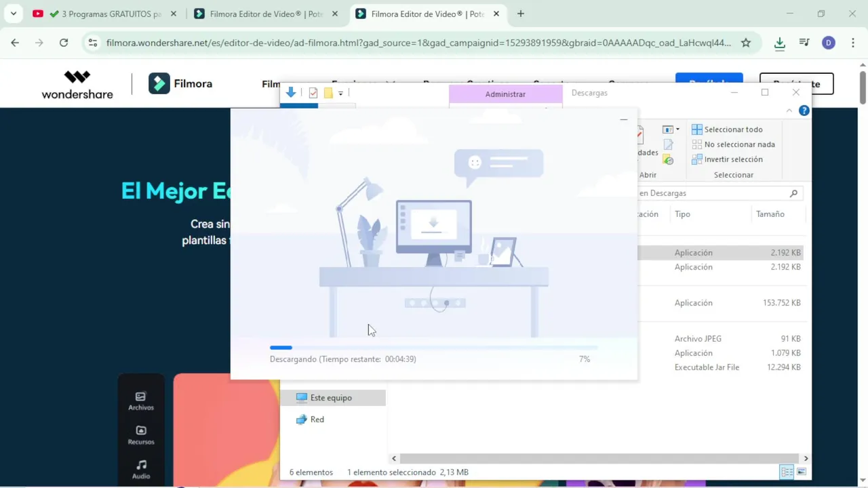Open Chrome downloads icon
868x488 pixels.
(780, 43)
